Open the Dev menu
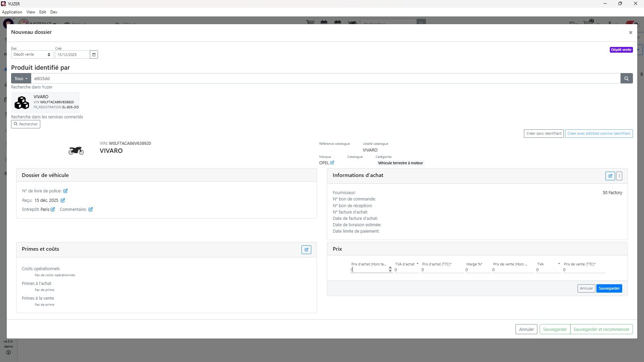644x362 pixels. tap(54, 12)
